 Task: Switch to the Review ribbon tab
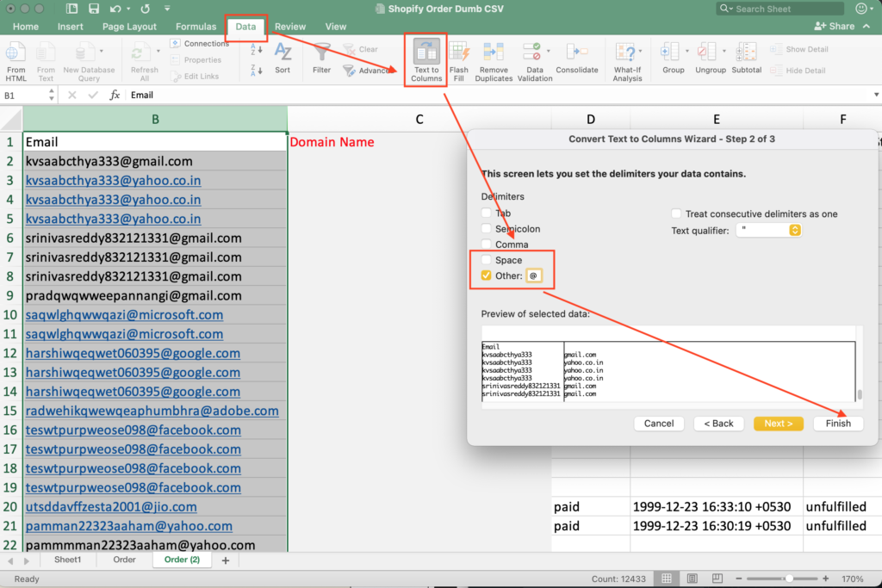click(x=290, y=27)
